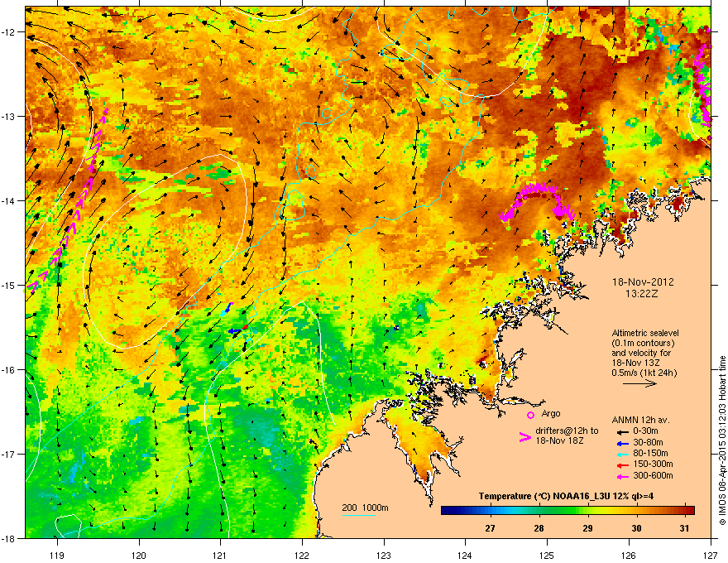728x563 pixels.
Task: Click the '200 1000m' bathymetry label
Action: pos(365,508)
